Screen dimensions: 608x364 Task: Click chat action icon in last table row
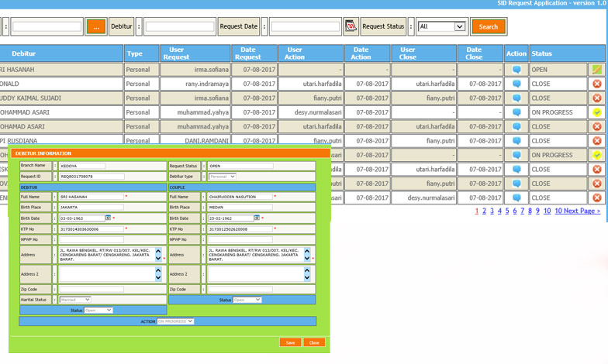pos(516,197)
